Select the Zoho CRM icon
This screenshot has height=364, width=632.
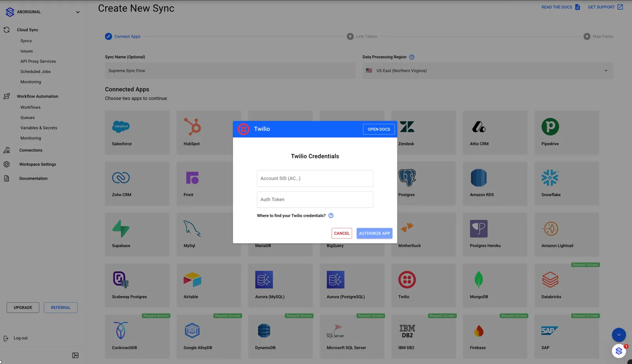tap(121, 178)
